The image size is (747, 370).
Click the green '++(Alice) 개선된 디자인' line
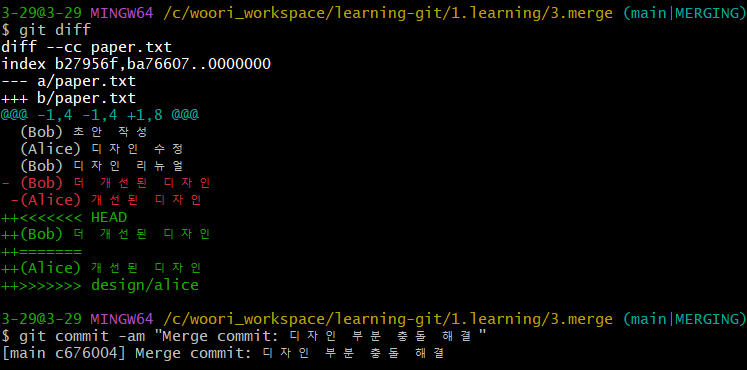click(x=101, y=268)
